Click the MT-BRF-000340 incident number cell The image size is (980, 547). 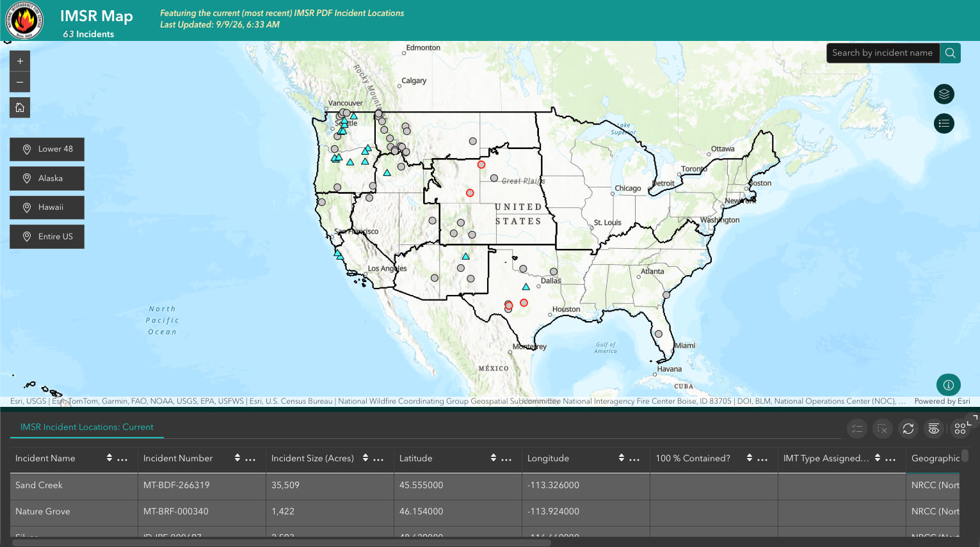202,511
